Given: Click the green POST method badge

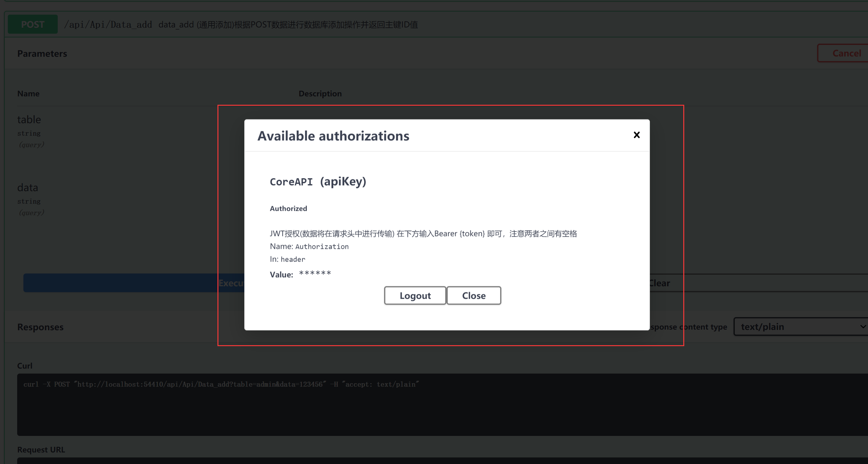Looking at the screenshot, I should tap(33, 24).
